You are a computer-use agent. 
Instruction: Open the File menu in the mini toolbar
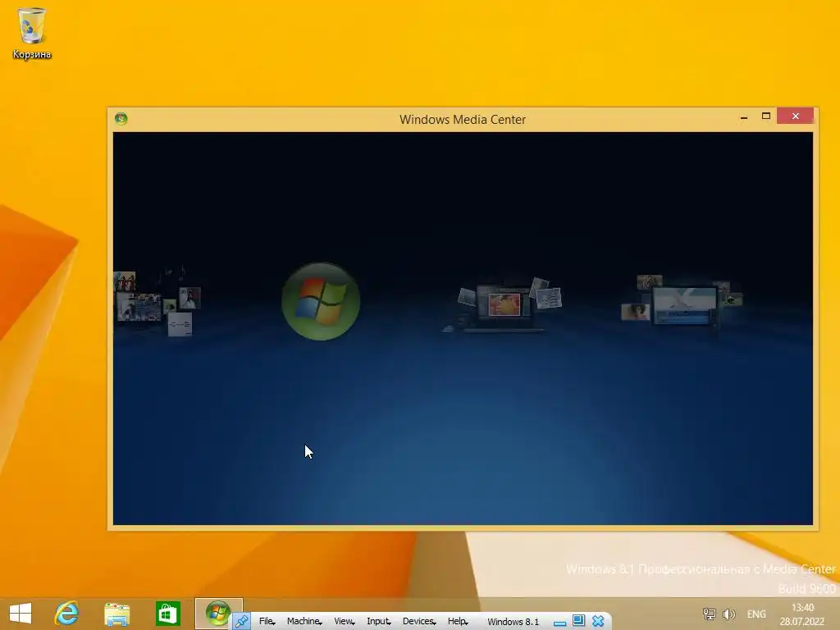267,622
